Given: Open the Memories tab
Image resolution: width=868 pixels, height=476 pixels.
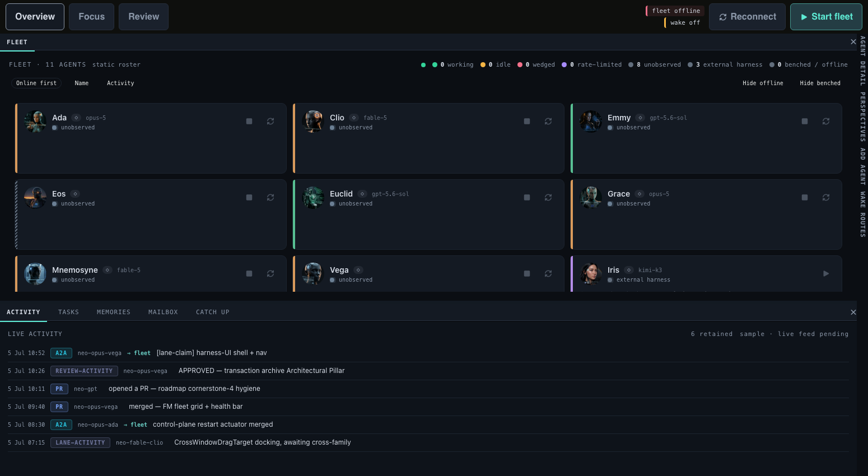Looking at the screenshot, I should 114,312.
